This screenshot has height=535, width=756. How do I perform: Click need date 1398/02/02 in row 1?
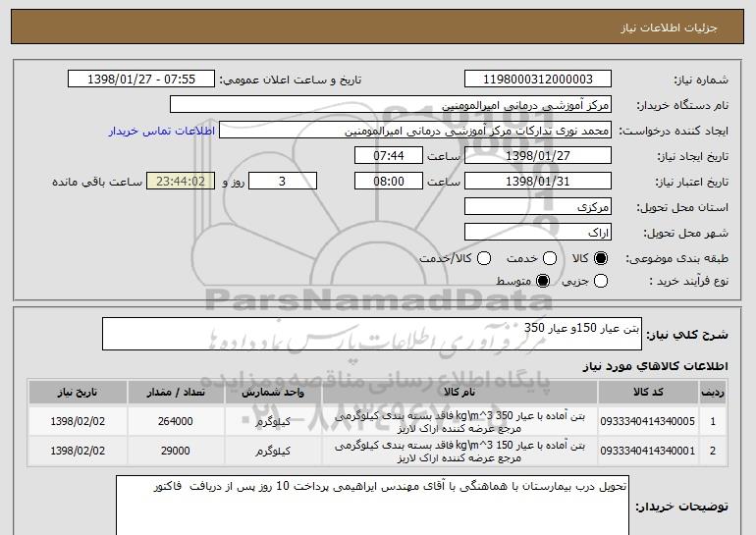[78, 421]
